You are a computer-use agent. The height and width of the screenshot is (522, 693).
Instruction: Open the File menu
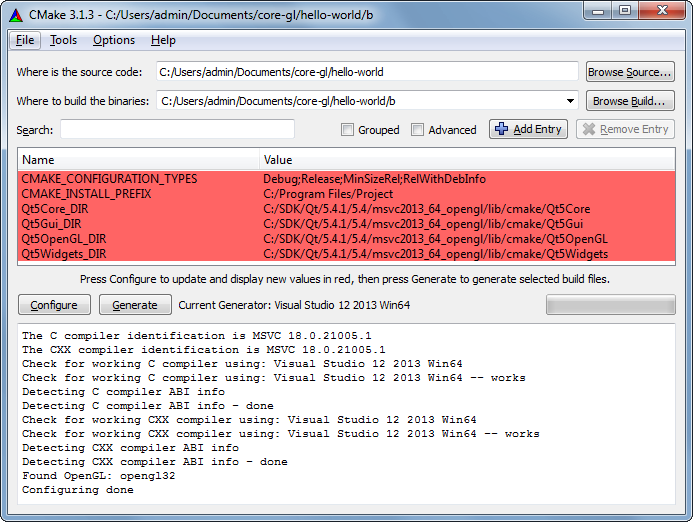pyautogui.click(x=25, y=40)
